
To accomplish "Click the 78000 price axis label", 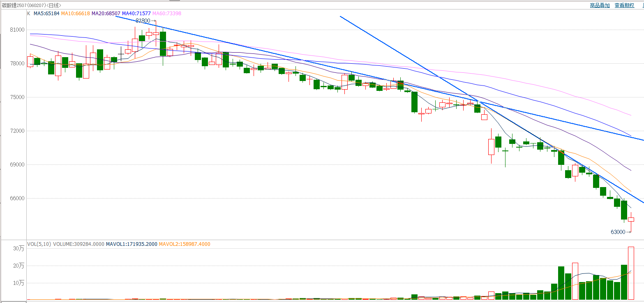I will pos(18,64).
